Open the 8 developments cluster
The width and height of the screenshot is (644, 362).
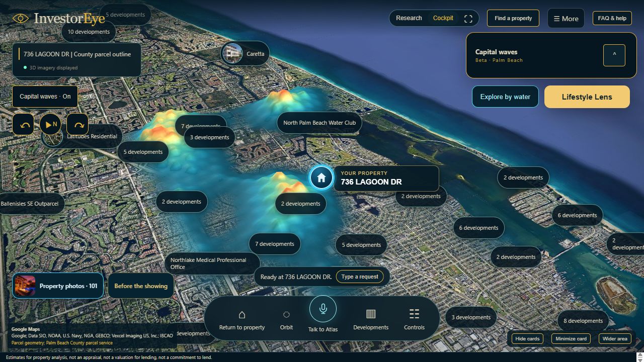583,321
